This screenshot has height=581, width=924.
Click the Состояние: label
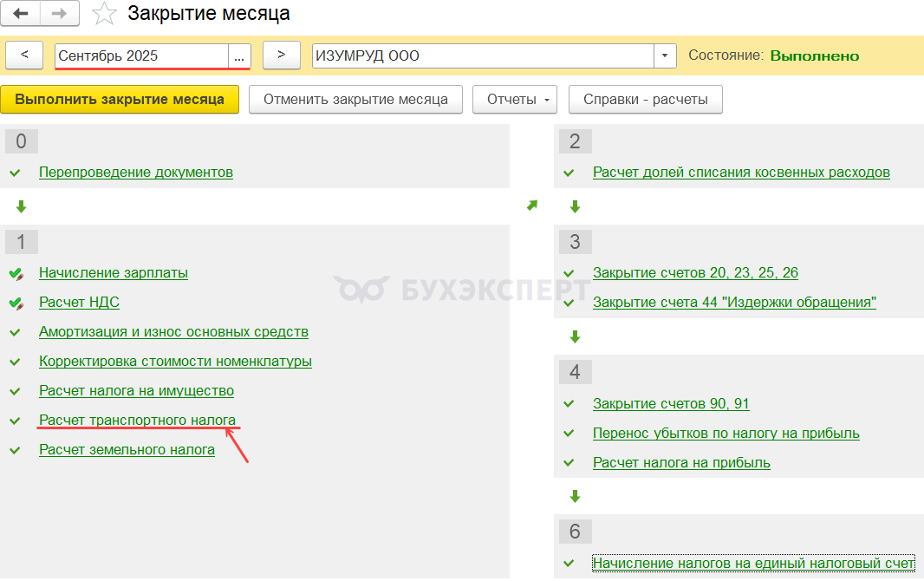726,55
